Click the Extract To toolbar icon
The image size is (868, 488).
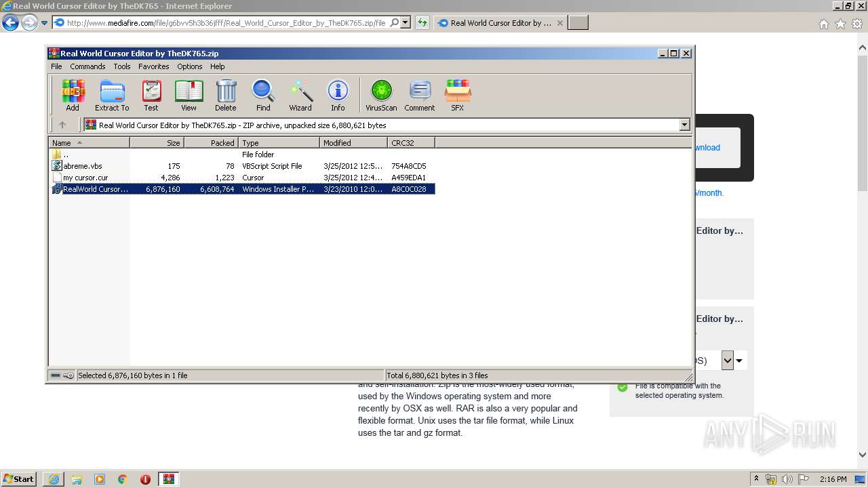tap(112, 95)
